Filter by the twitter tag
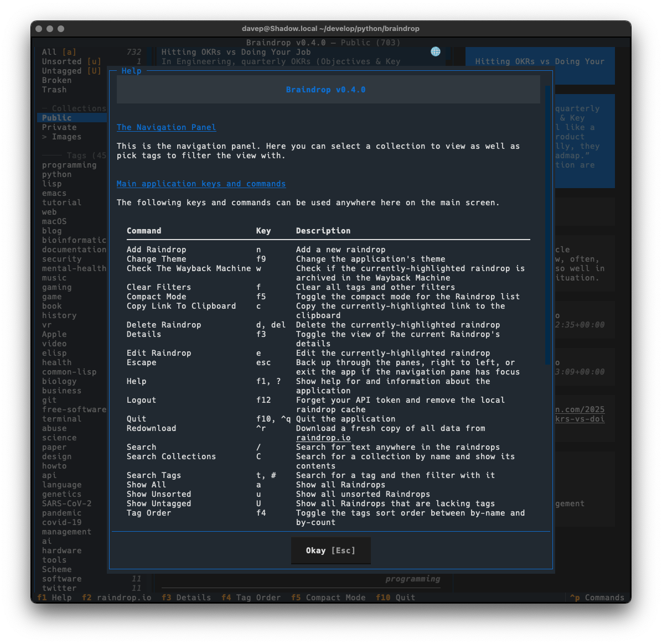The height and width of the screenshot is (644, 662). (x=59, y=588)
